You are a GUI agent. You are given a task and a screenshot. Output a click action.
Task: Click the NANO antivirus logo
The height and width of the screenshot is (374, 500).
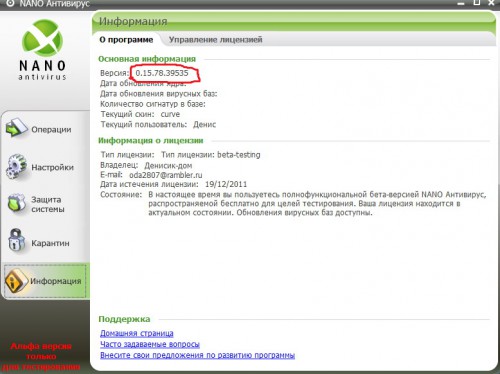click(x=42, y=50)
